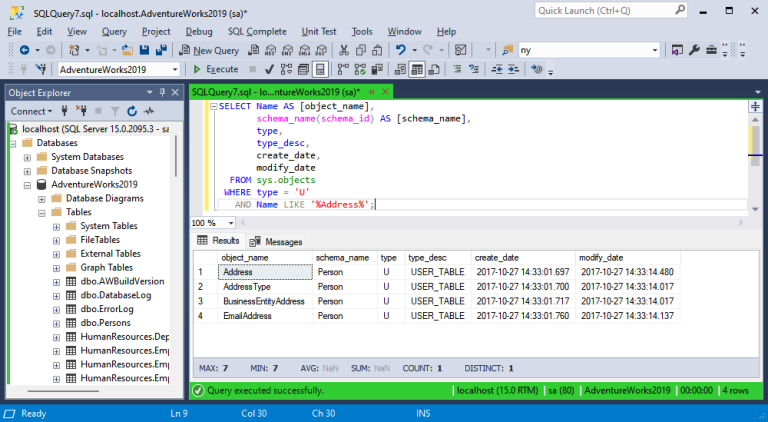This screenshot has height=422, width=768.
Task: Collapse the SELECT statement outline
Action: coord(212,106)
